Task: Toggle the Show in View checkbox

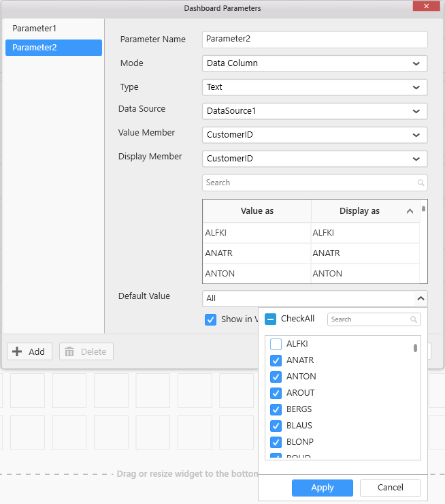Action: coord(211,319)
